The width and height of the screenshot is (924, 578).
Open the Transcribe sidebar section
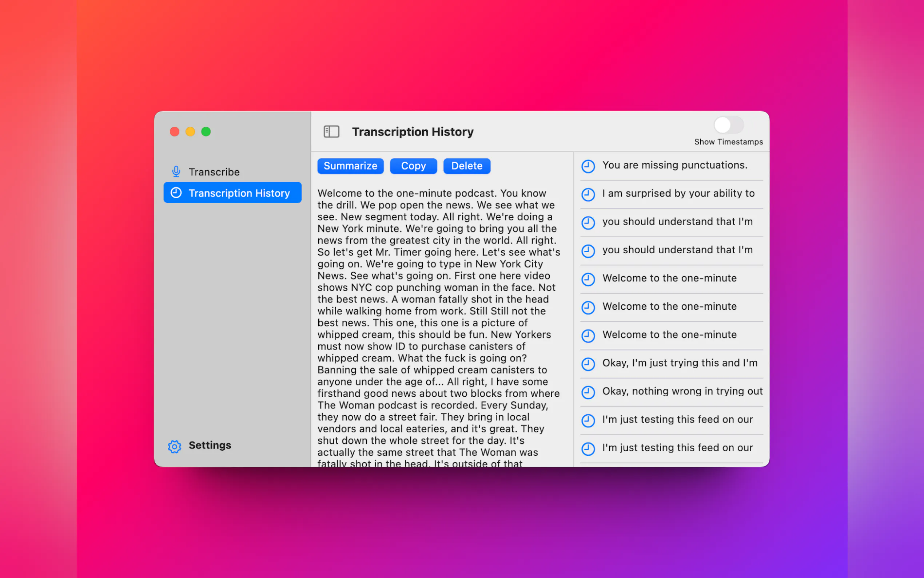(x=214, y=172)
